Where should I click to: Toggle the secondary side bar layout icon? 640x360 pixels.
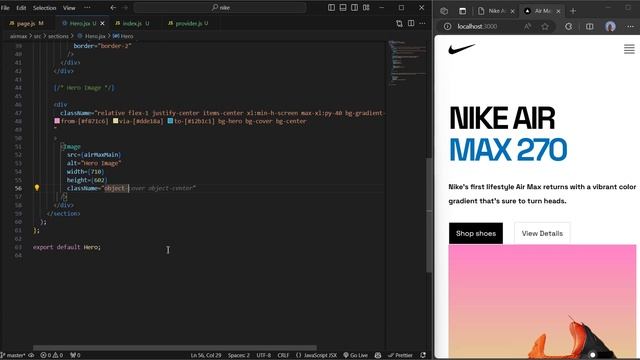click(354, 8)
